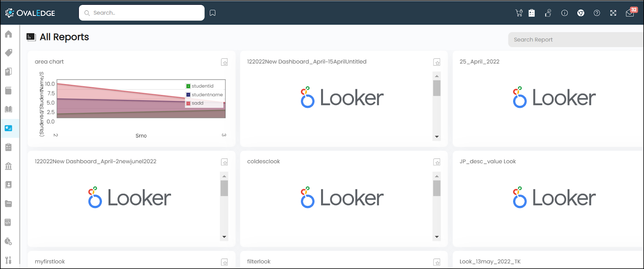Open the 25_April_2022 report title
Viewport: 644px width, 269px height.
click(x=479, y=62)
